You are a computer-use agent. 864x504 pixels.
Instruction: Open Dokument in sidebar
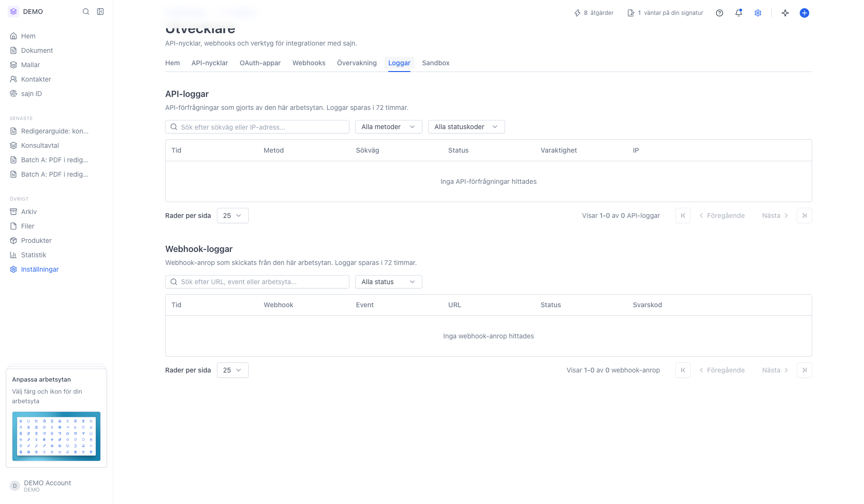[57, 50]
